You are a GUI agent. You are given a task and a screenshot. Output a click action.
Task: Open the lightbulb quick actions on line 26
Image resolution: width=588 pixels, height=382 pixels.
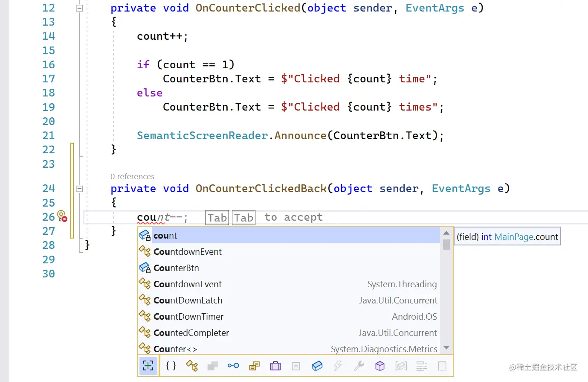[x=62, y=216]
